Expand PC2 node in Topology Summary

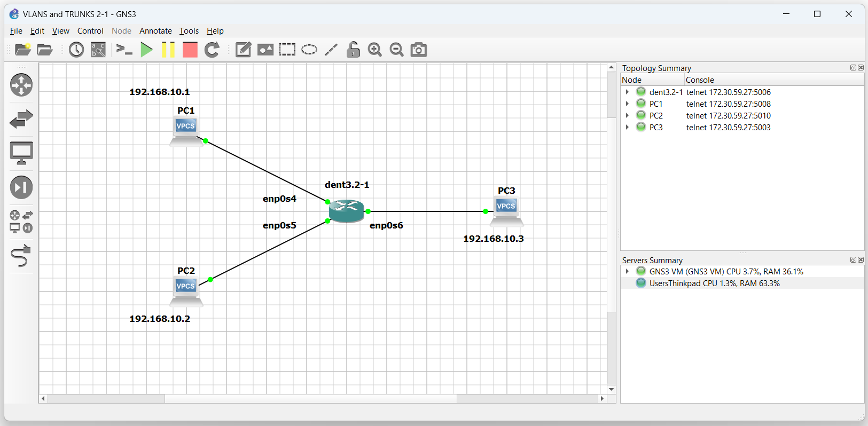coord(627,115)
